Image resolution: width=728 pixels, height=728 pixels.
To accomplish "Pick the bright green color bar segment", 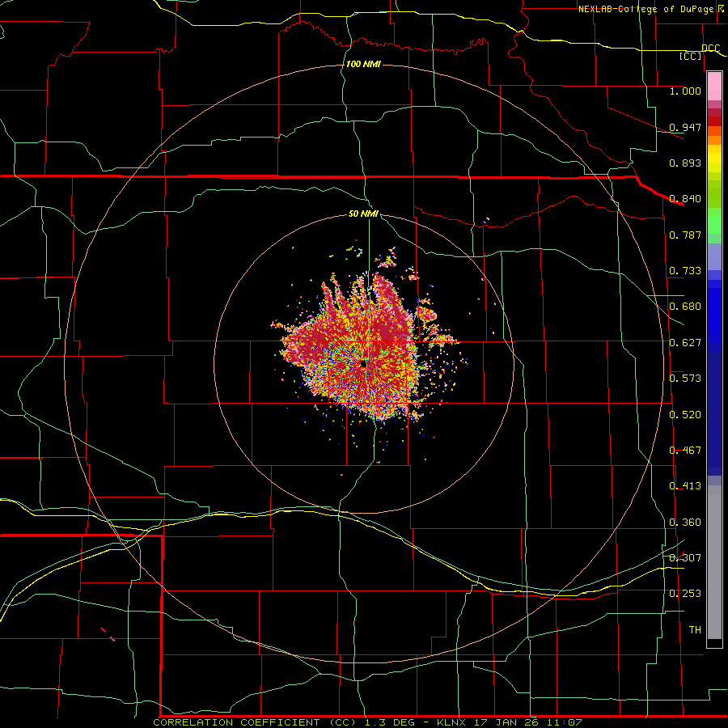I will [714, 221].
